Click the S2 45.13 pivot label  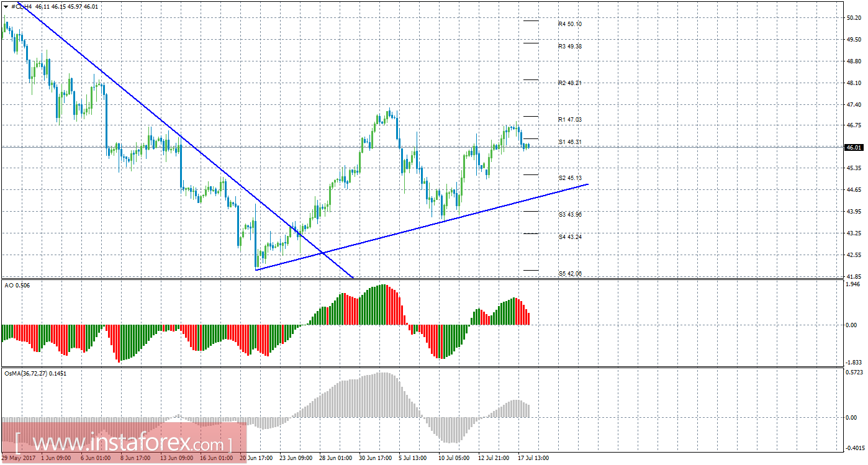pyautogui.click(x=569, y=178)
